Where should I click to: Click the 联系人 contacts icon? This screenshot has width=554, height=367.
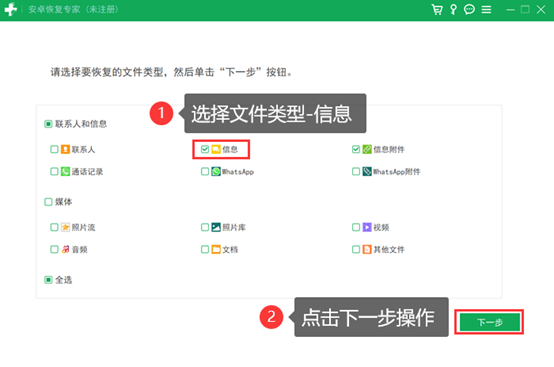coord(65,149)
